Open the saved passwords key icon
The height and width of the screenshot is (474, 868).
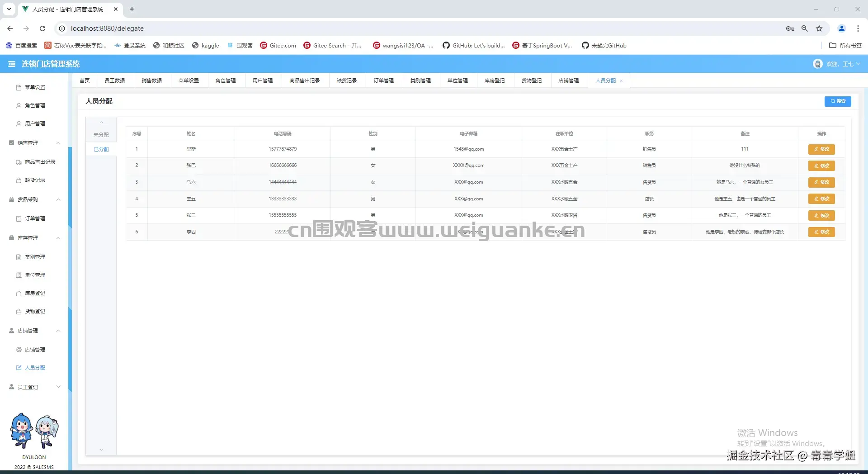coord(790,28)
